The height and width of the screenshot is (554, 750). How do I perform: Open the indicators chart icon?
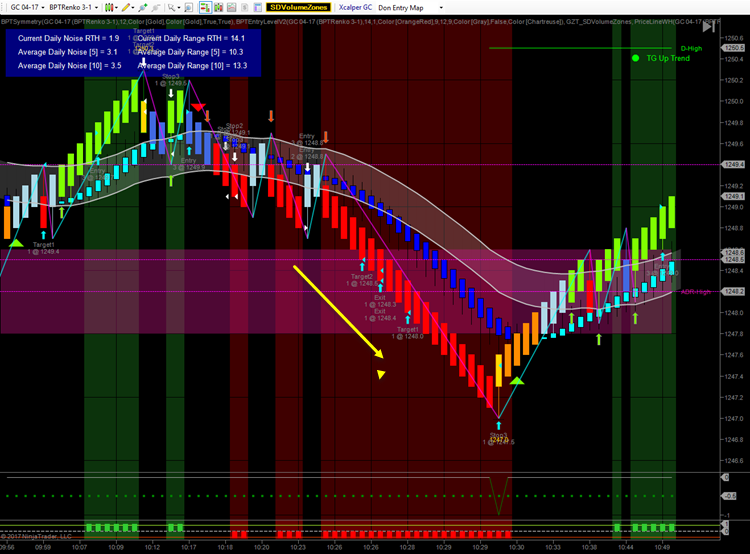[232, 7]
